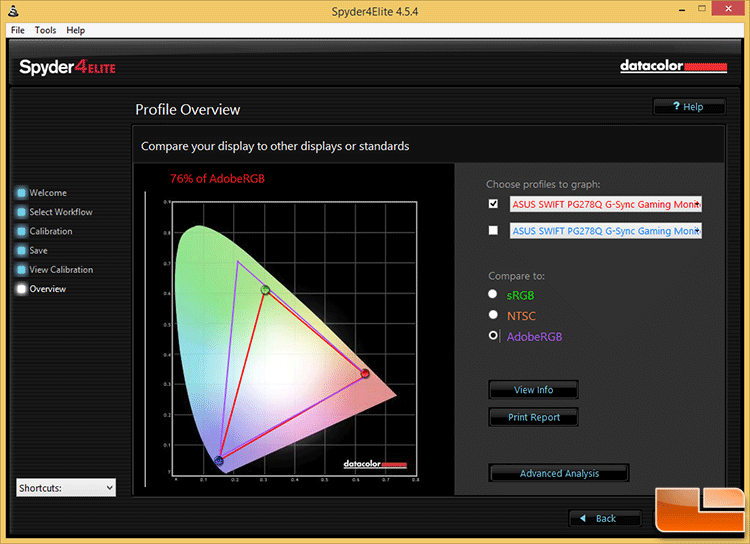Click the 76% of AdobeRGB text
750x544 pixels.
(217, 178)
